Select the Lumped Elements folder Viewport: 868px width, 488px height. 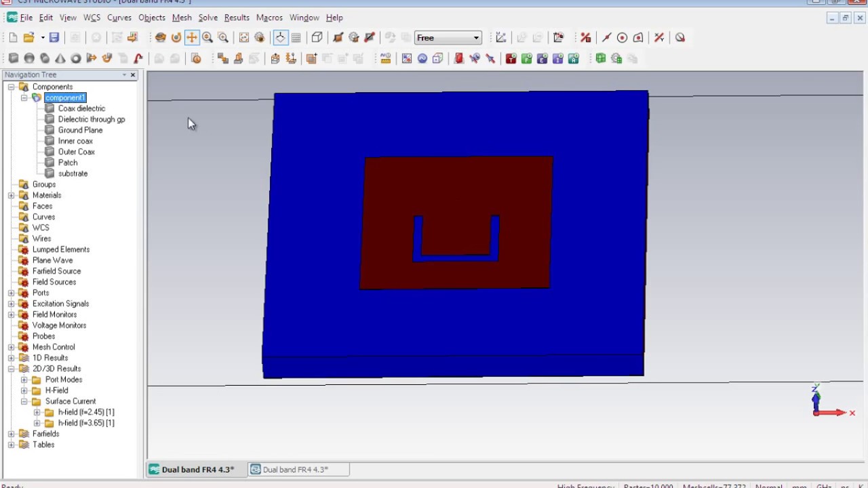[x=61, y=249]
